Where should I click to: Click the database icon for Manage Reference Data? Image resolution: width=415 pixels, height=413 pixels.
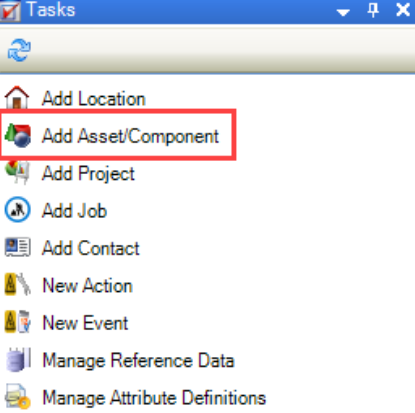pos(19,359)
